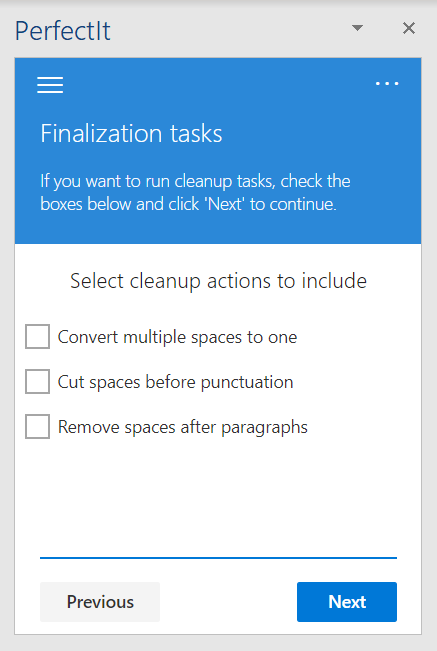437x651 pixels.
Task: Click blank blue header area beside the hamburger
Action: [x=216, y=85]
